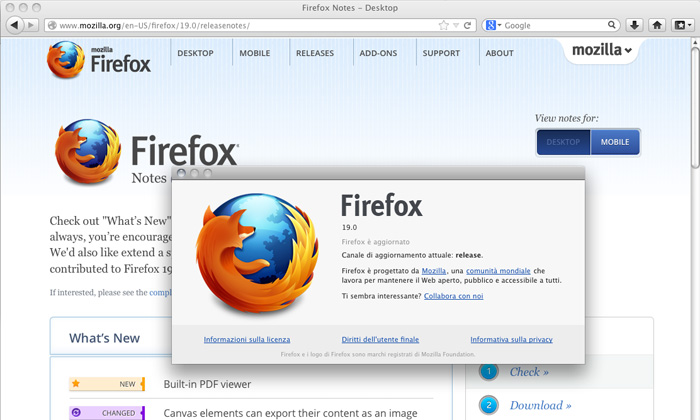Open the URL history dropdown arrow
This screenshot has height=420, width=700.
point(456,25)
